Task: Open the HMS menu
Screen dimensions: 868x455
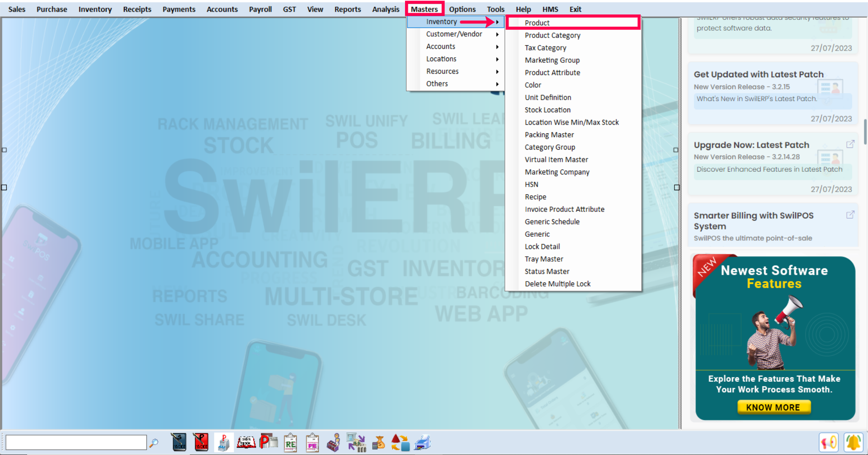Action: coord(550,9)
